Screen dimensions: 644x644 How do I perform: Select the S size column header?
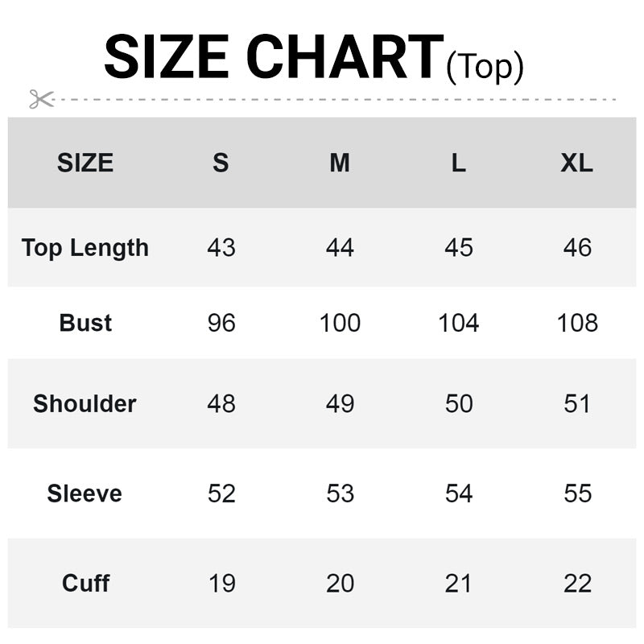(x=221, y=163)
